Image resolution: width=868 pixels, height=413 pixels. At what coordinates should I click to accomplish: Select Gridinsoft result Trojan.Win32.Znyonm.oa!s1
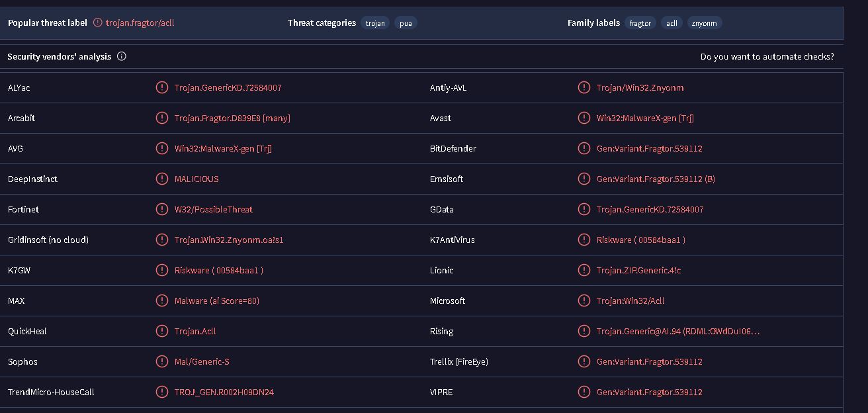[x=229, y=240]
